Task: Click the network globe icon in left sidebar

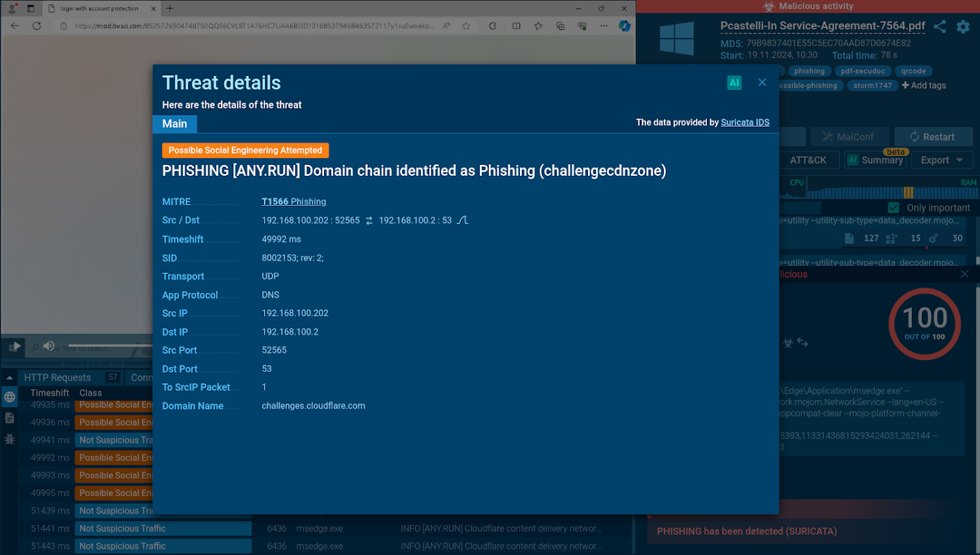Action: click(9, 397)
